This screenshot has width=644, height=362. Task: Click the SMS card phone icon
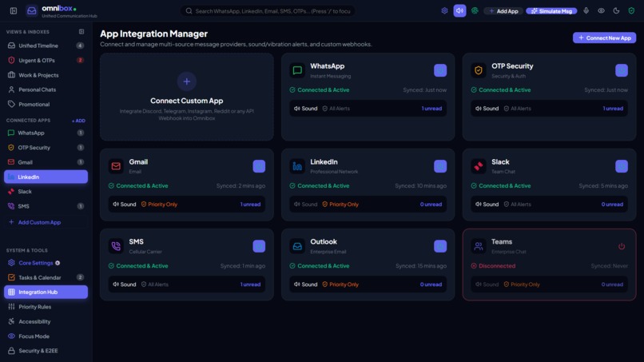[x=116, y=246]
